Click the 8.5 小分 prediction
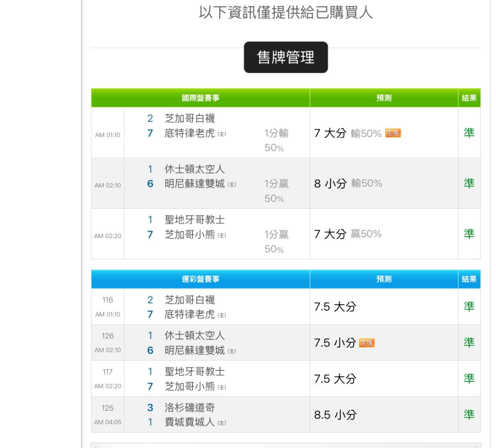Screen dimensions: 496x448 click(335, 415)
